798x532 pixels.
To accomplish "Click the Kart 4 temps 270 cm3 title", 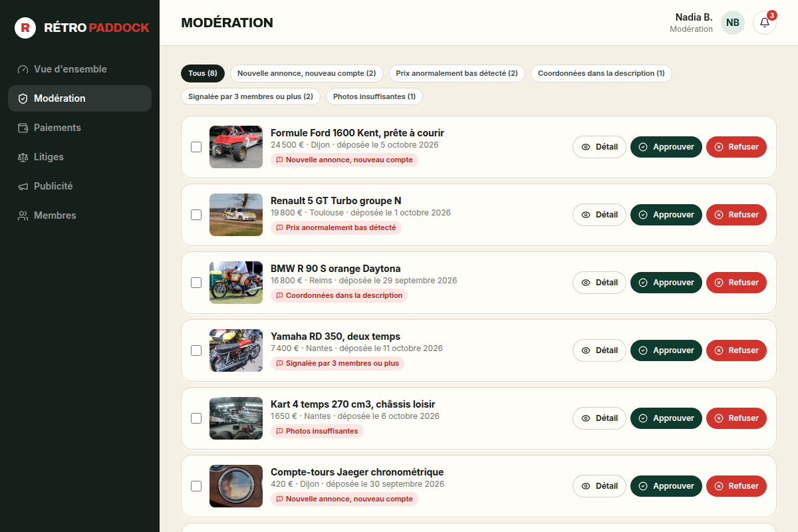I will click(353, 404).
